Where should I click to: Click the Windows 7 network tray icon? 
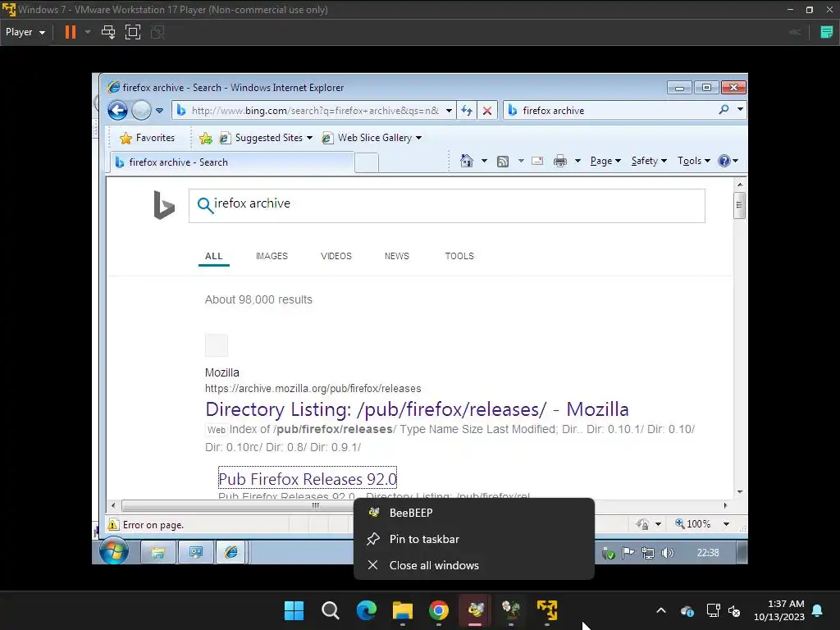tap(648, 553)
